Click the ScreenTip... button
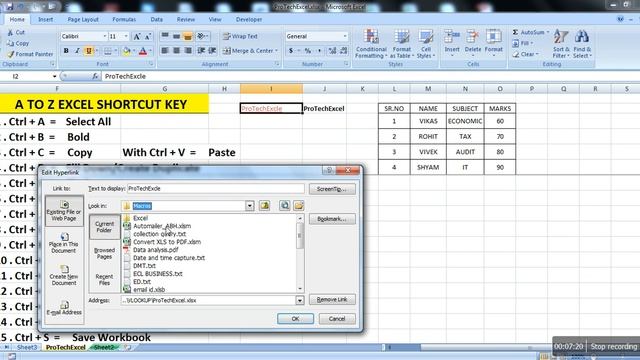The height and width of the screenshot is (360, 640). click(332, 189)
